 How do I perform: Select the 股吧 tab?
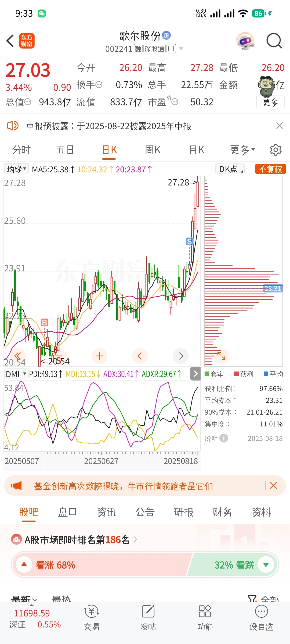pos(29,512)
